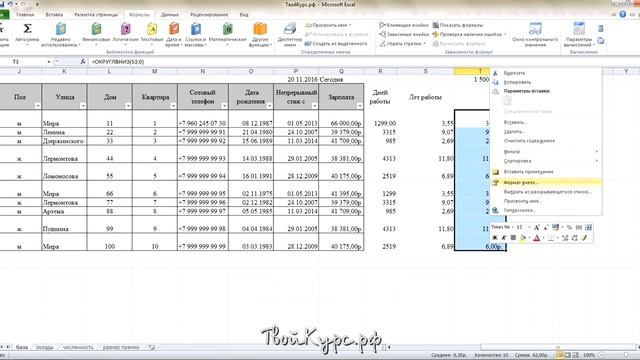Open the Recently Used functions book icon

coord(61,29)
